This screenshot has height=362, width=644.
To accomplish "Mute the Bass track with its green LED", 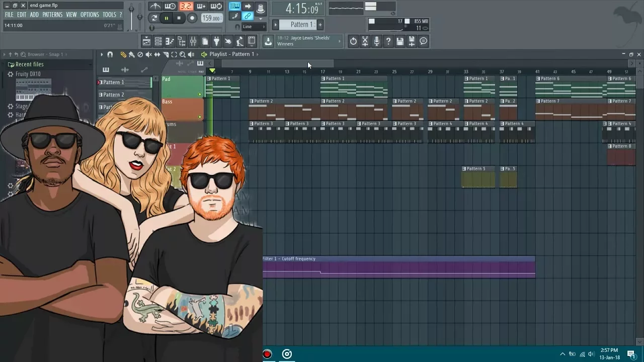I will [x=200, y=117].
